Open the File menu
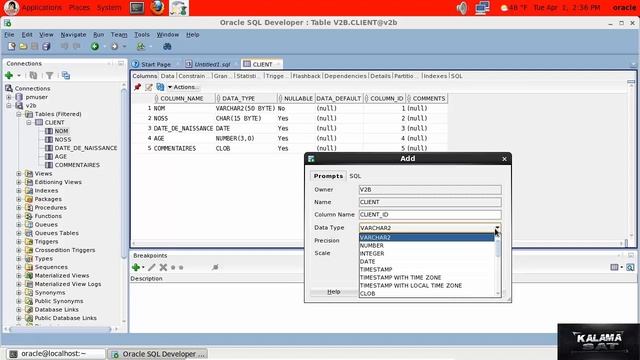640x360 pixels. [9, 35]
